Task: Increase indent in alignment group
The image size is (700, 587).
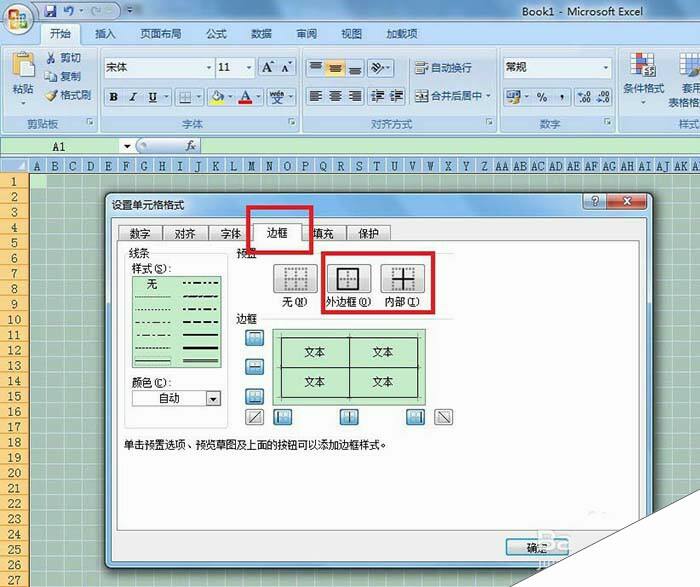Action: (x=396, y=96)
